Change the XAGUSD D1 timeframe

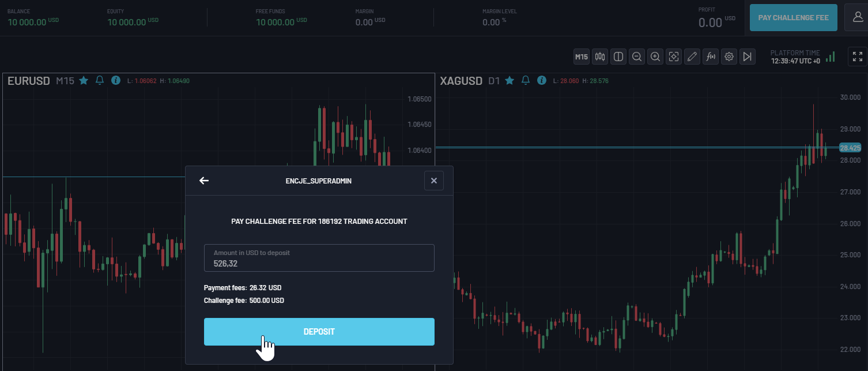[494, 81]
